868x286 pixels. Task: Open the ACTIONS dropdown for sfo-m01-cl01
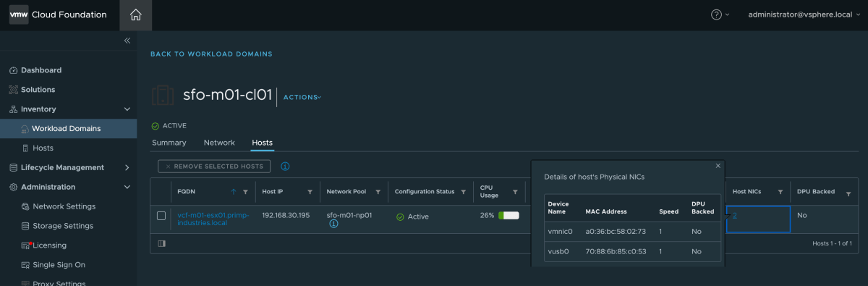(302, 97)
